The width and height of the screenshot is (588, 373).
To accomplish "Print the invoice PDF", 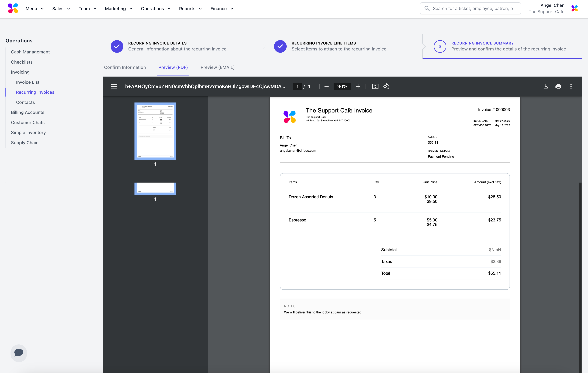I will (558, 87).
